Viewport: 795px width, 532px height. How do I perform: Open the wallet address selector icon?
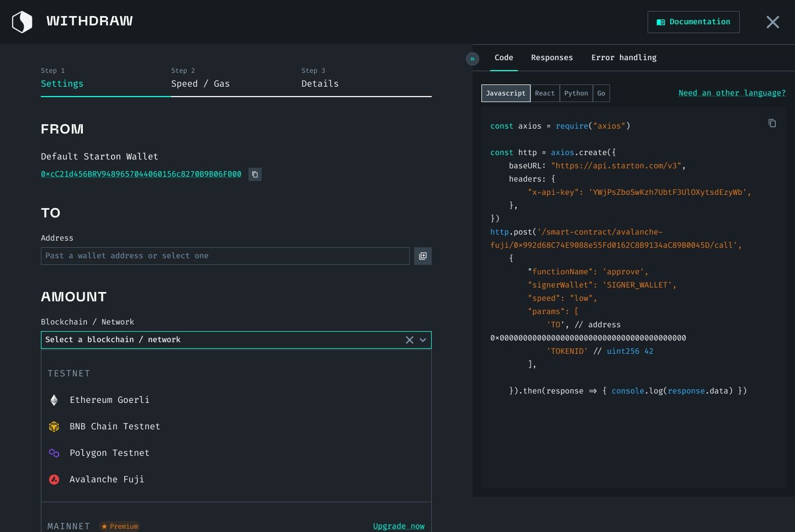423,256
